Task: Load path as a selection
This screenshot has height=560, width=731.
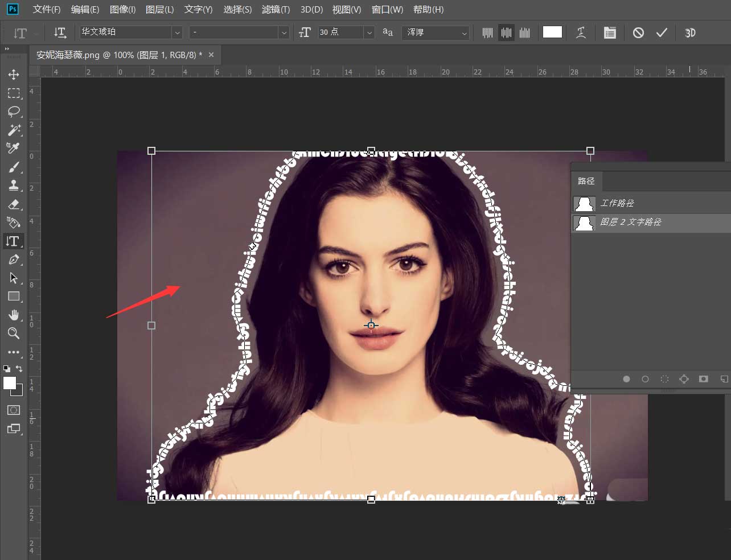Action: click(x=664, y=379)
